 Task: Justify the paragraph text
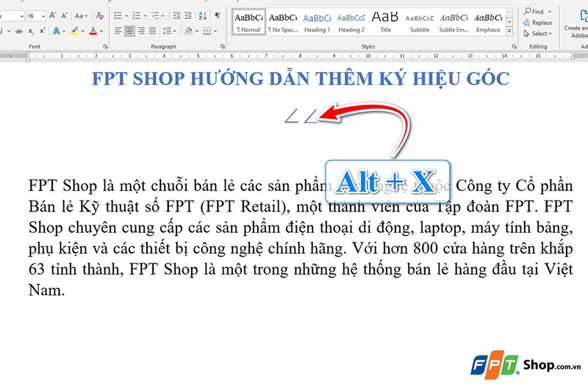point(152,31)
